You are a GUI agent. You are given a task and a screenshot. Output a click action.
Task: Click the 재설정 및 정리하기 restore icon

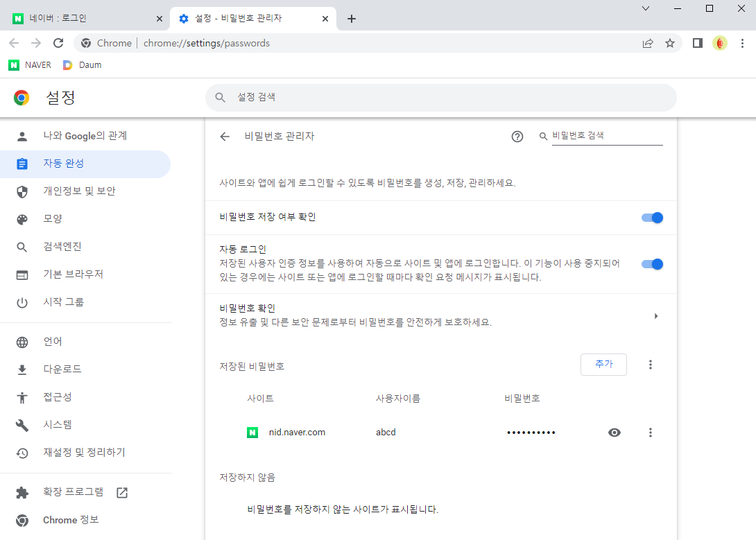[22, 453]
